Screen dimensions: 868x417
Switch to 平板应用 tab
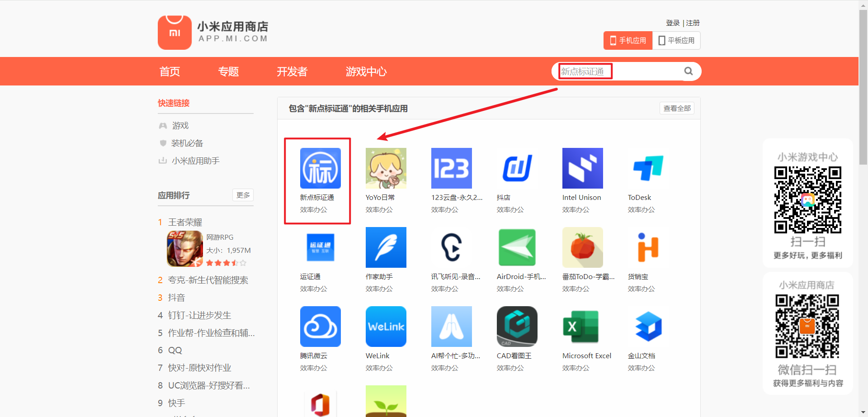(676, 40)
